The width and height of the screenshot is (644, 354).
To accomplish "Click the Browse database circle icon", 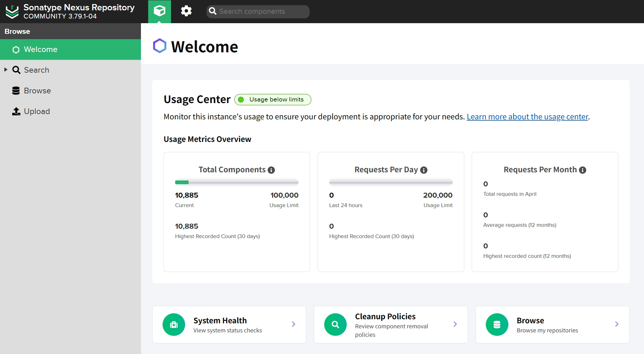I will [x=497, y=325].
